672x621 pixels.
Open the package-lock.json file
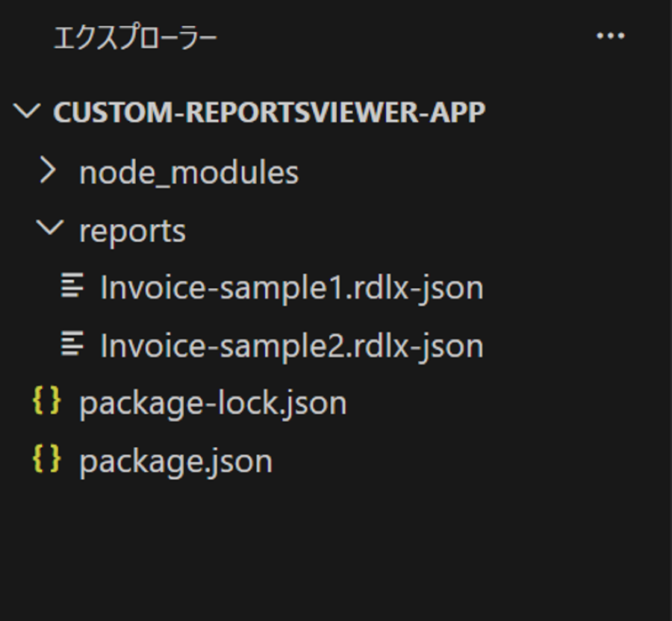click(x=213, y=403)
